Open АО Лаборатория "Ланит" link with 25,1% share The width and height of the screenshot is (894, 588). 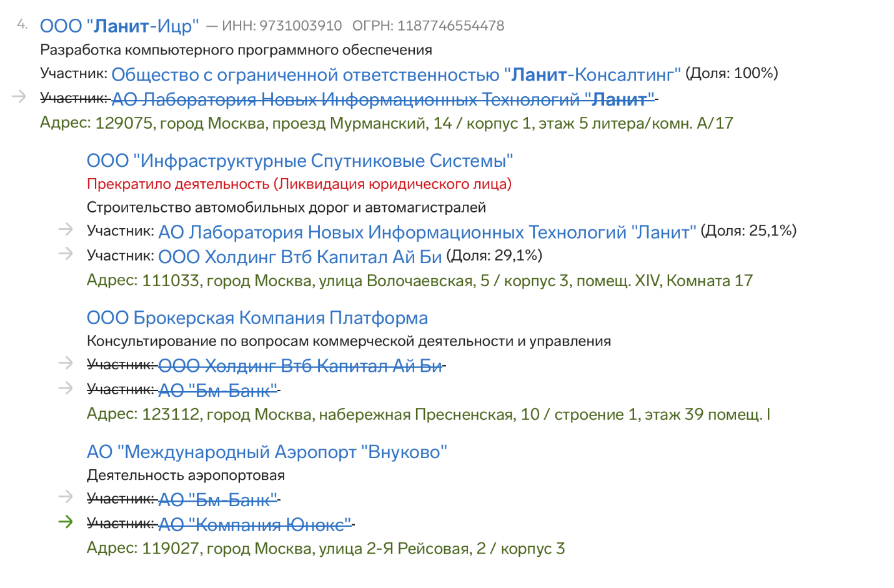click(427, 232)
